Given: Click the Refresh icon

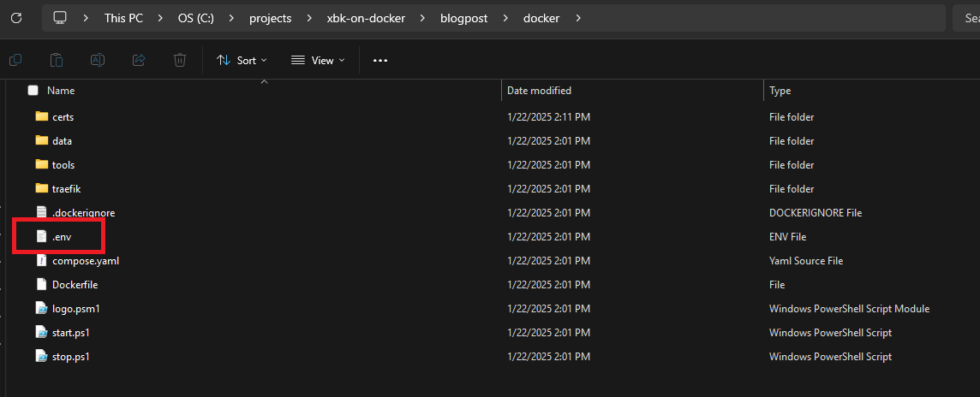Looking at the screenshot, I should click(15, 17).
